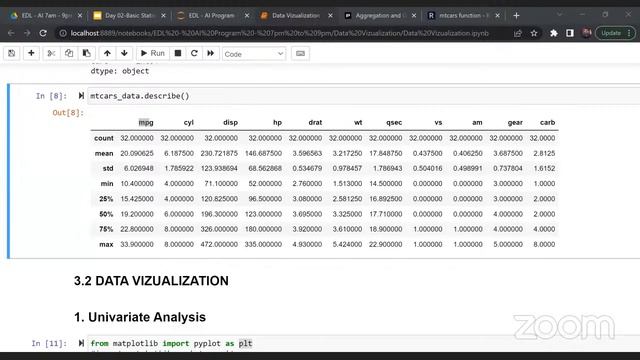This screenshot has width=640, height=360.
Task: Click the Out[8] output prompt
Action: (x=68, y=113)
